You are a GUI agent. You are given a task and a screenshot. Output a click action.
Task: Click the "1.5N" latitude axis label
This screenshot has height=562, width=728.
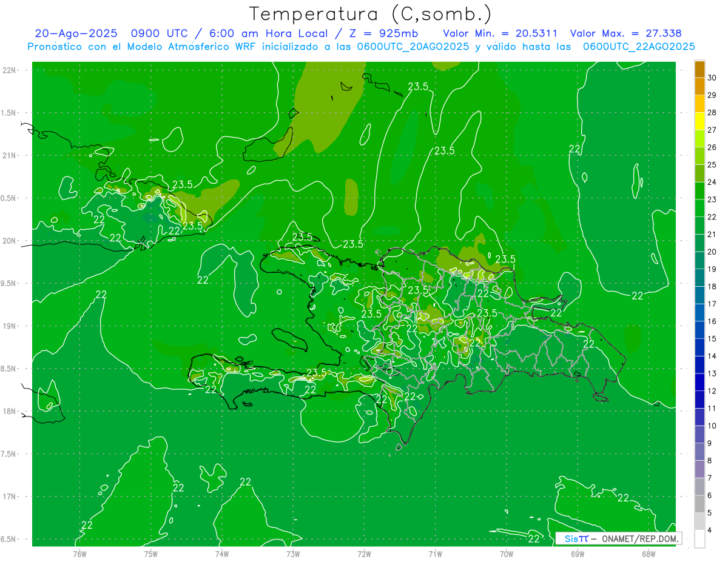click(9, 113)
